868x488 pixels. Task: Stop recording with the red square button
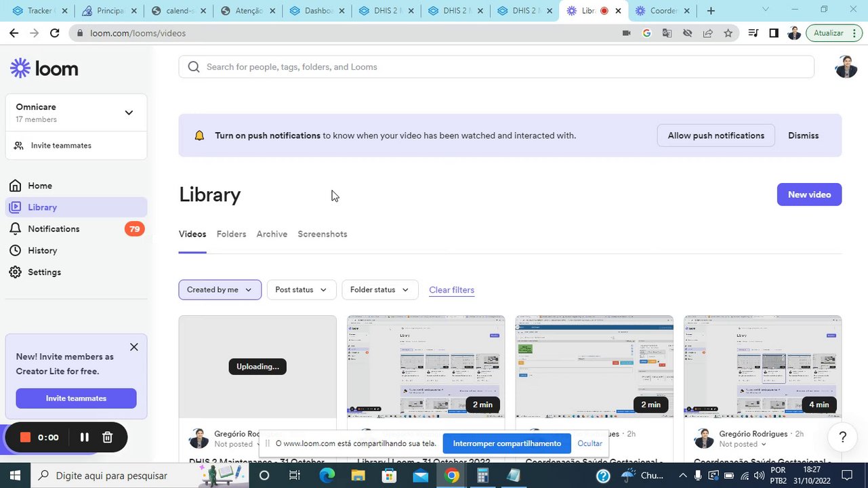[25, 437]
